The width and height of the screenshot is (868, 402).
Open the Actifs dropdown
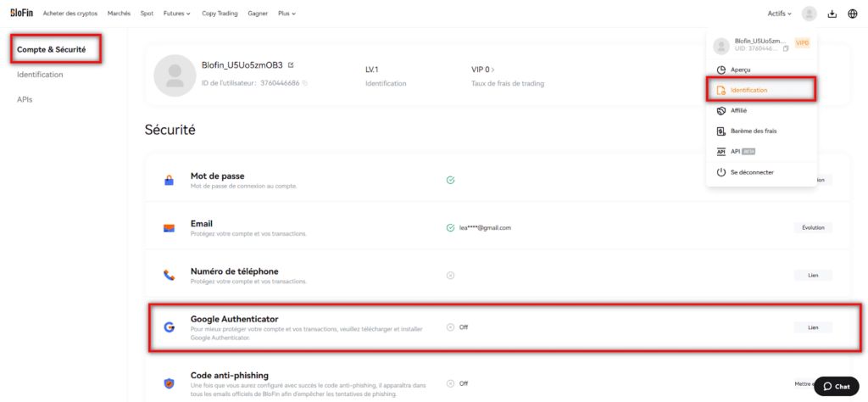[779, 14]
